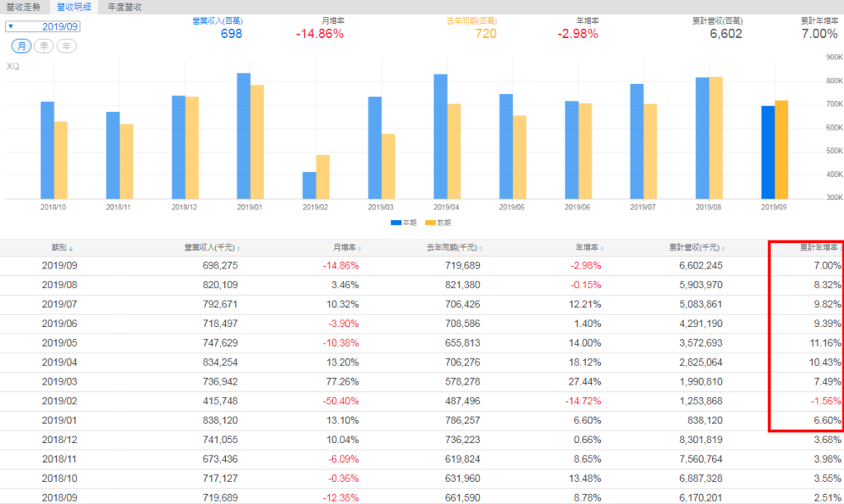
Task: Toggle the 本期 blue legend swatch
Action: (x=396, y=222)
